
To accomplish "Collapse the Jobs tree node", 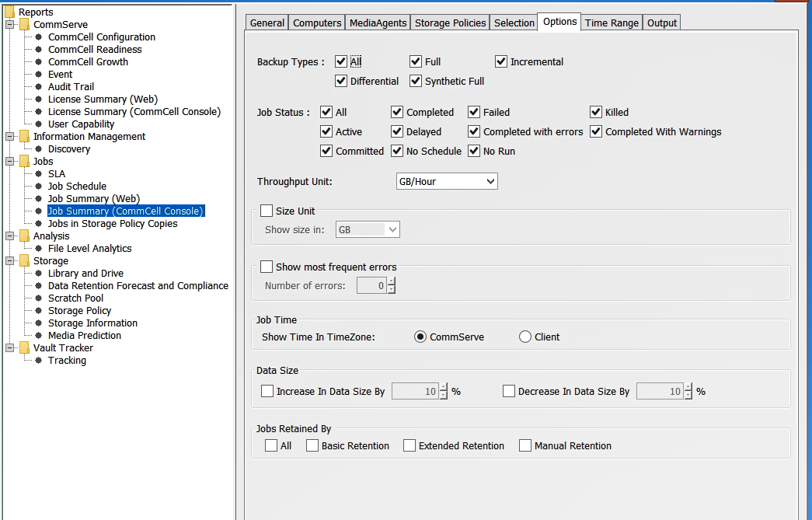I will (x=9, y=161).
